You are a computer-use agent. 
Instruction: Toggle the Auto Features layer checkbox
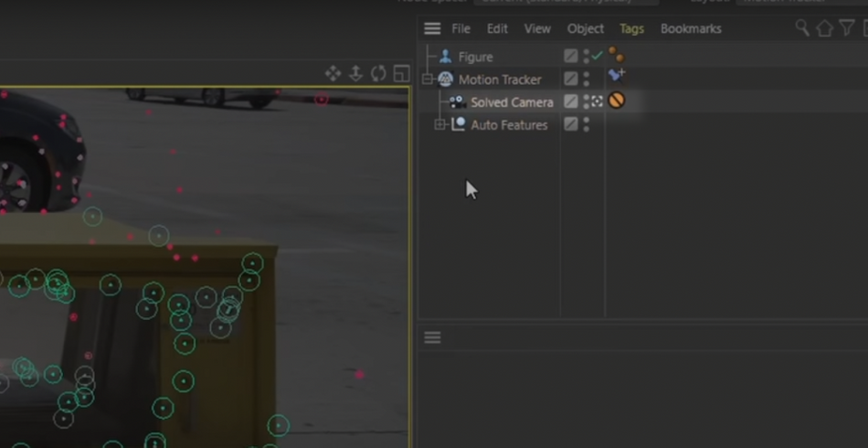click(x=571, y=124)
